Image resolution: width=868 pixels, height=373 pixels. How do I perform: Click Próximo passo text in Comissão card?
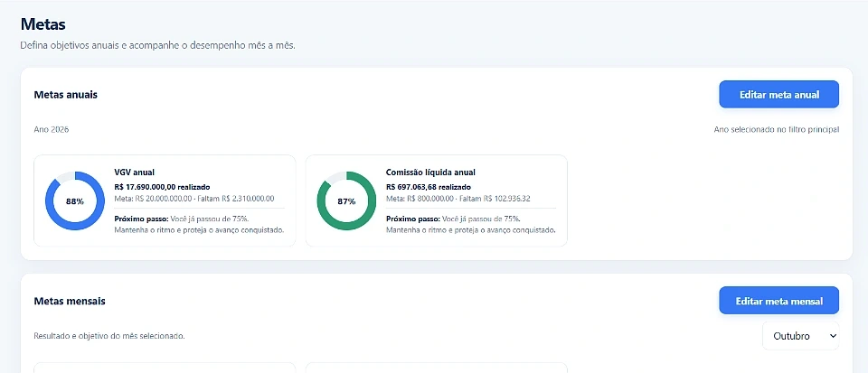pyautogui.click(x=471, y=224)
